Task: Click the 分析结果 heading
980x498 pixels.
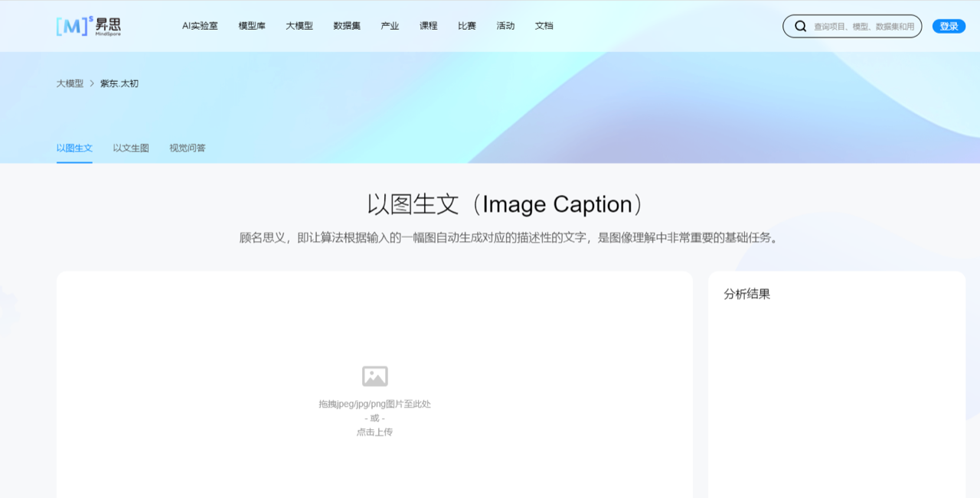Action: click(747, 294)
